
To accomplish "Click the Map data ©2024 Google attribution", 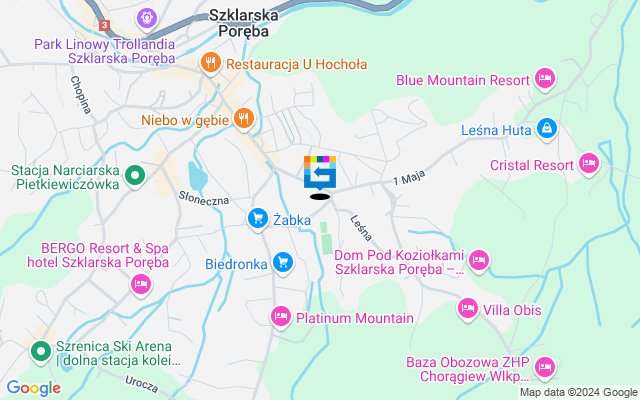I will 579,393.
